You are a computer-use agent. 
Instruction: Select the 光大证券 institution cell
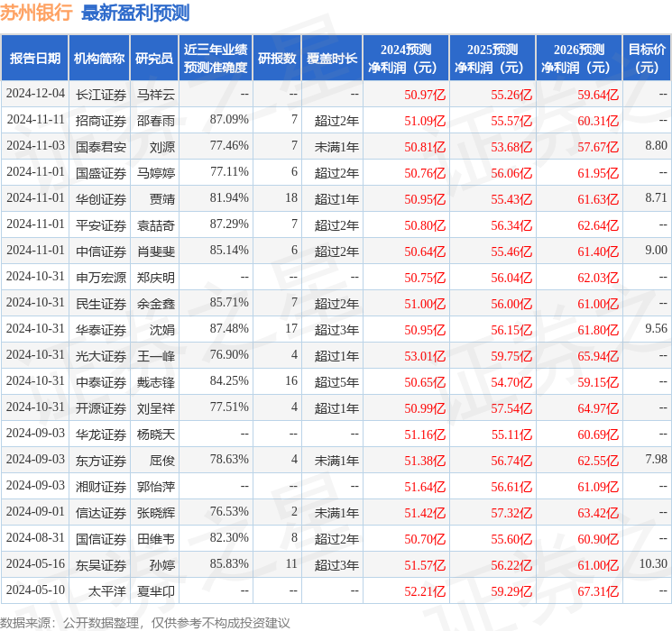pos(101,356)
